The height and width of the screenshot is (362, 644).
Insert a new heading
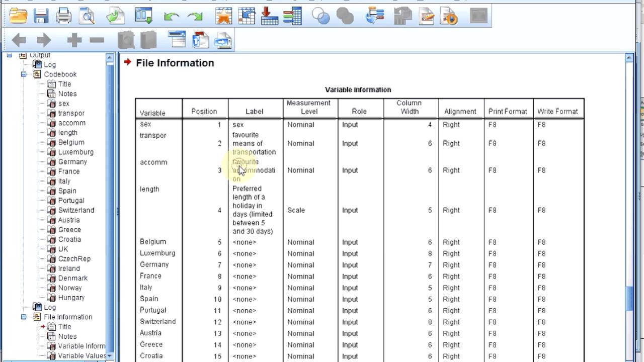pos(177,40)
